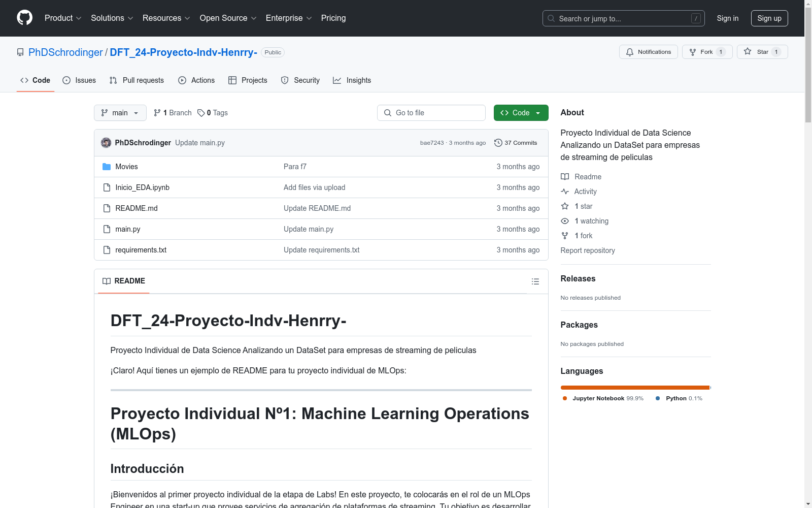Viewport: 812px width, 508px height.
Task: Star this repository
Action: [762, 52]
